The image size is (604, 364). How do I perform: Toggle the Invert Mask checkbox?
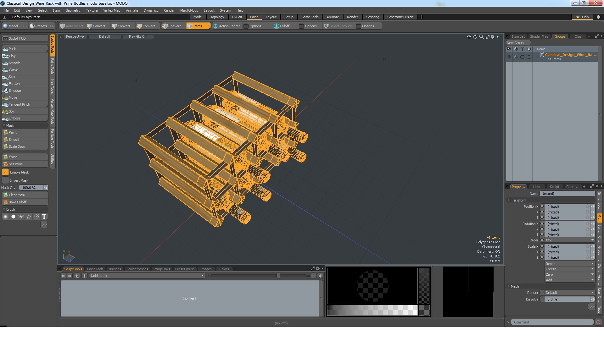click(x=5, y=180)
